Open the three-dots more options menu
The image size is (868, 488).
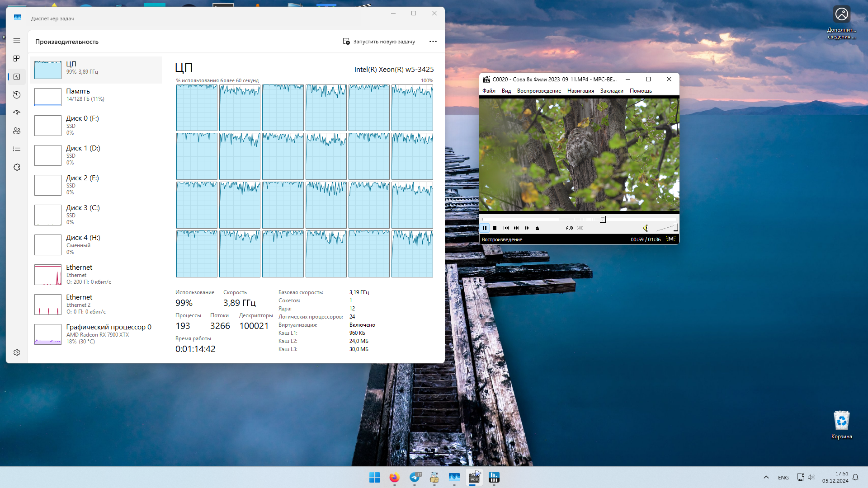pyautogui.click(x=433, y=42)
